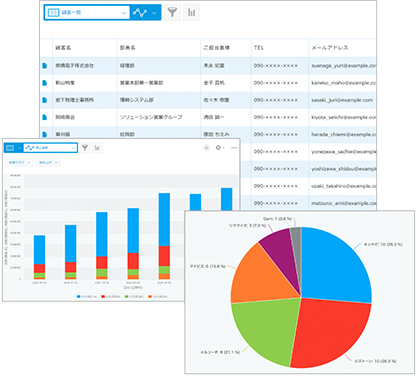Open record details for sasaki_juri row
This screenshot has width=417, height=378.
click(x=45, y=100)
